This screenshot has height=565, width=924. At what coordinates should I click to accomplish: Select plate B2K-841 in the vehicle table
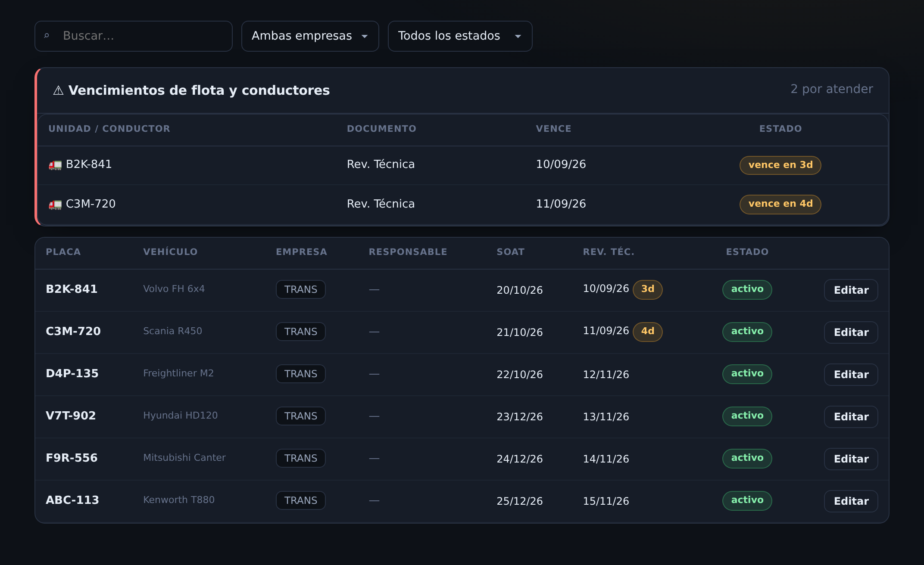[x=72, y=289]
